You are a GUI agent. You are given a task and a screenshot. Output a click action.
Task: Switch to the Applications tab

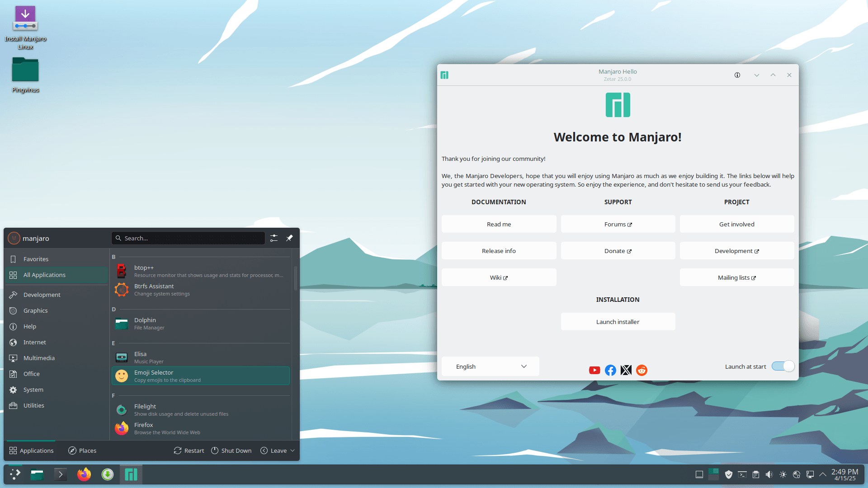pyautogui.click(x=31, y=450)
